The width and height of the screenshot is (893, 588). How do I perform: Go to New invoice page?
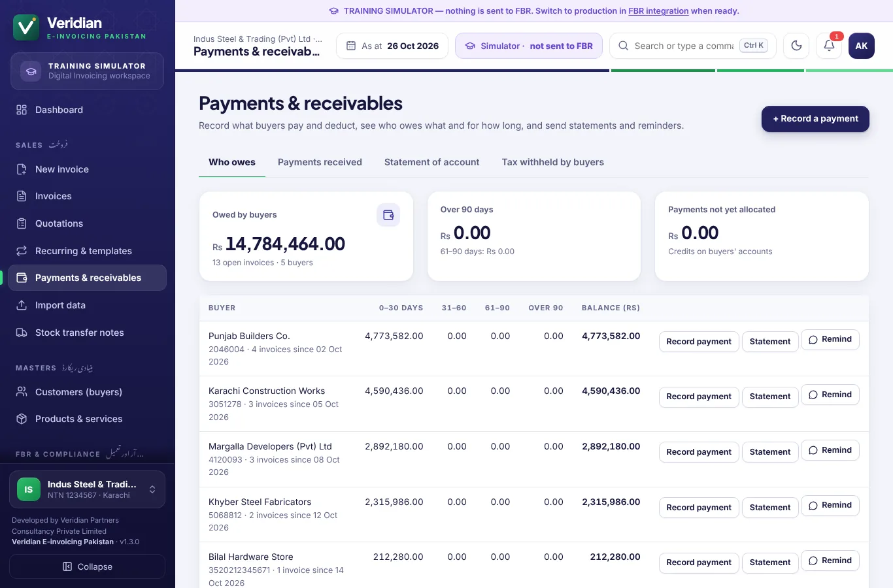87,169
